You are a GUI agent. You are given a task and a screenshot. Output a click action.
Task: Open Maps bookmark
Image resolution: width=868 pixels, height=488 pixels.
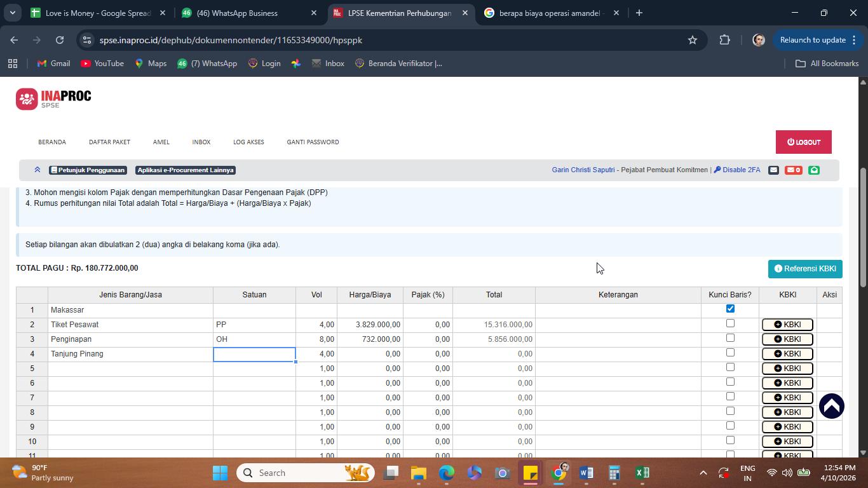click(151, 64)
